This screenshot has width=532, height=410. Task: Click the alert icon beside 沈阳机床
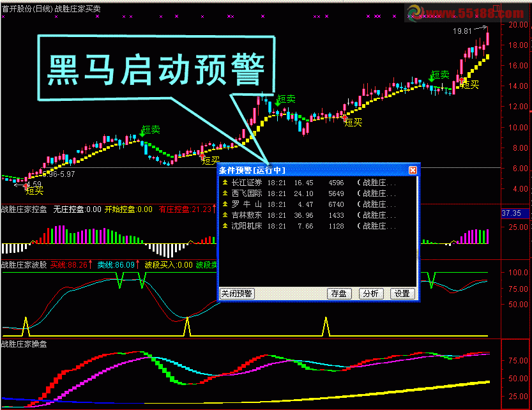(x=225, y=226)
